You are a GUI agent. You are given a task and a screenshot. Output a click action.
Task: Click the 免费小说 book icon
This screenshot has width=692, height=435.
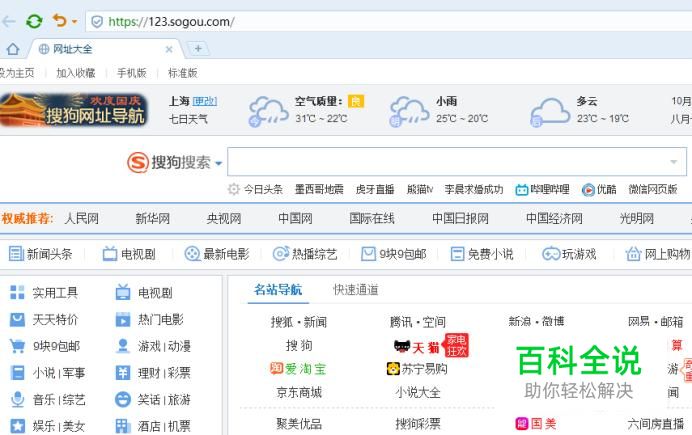(x=457, y=254)
